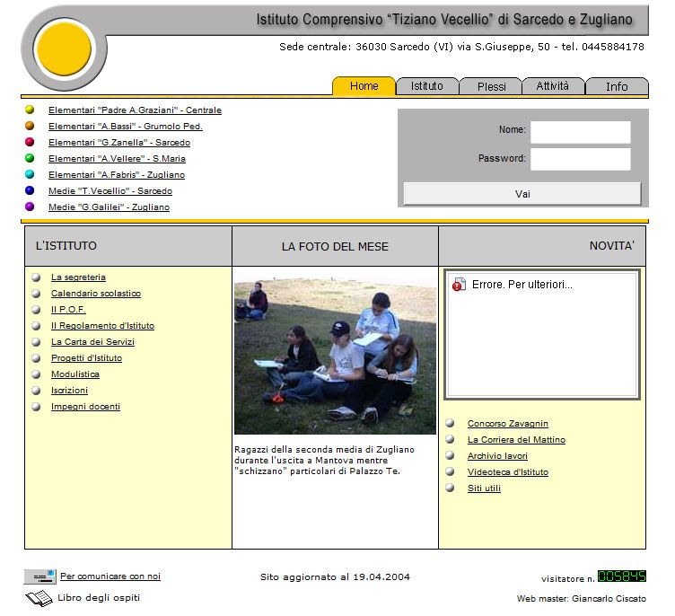675x616 pixels.
Task: Click the grey bullet beside Il Regolamento d'Istituto
Action: click(36, 326)
